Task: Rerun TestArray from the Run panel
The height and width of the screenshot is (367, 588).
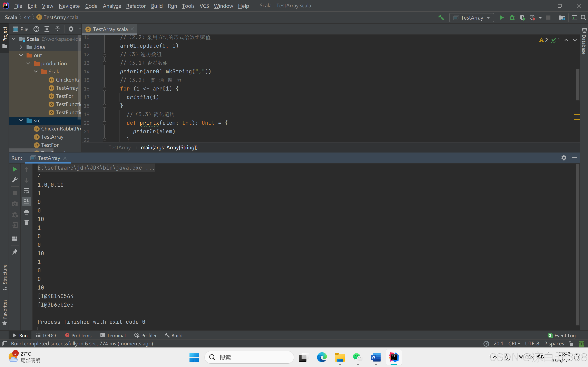Action: pos(14,169)
